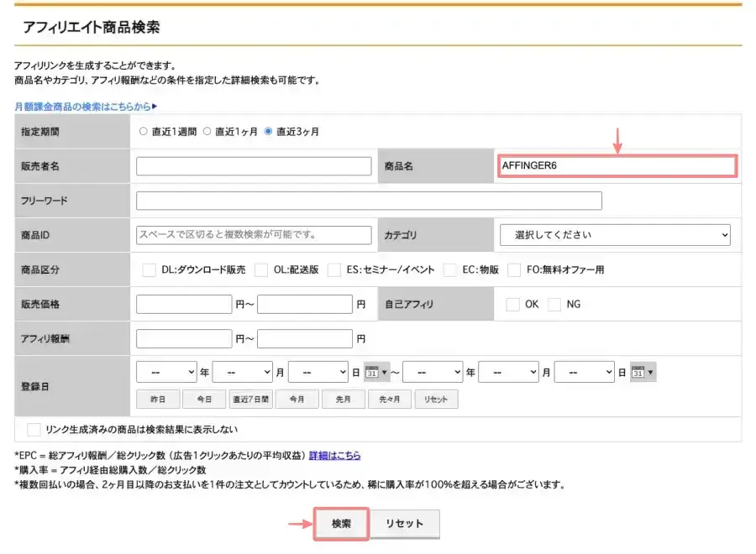The width and height of the screenshot is (756, 554).
Task: Open the カテゴリ selection dropdown
Action: [x=616, y=235]
